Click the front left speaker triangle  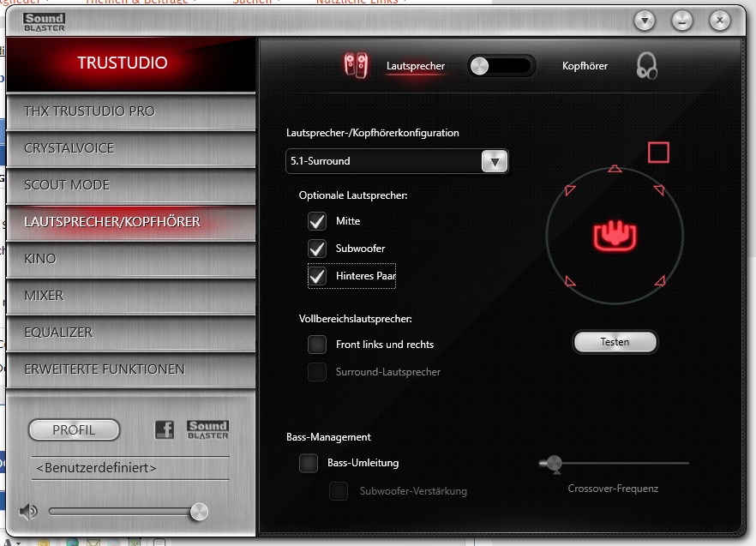570,190
